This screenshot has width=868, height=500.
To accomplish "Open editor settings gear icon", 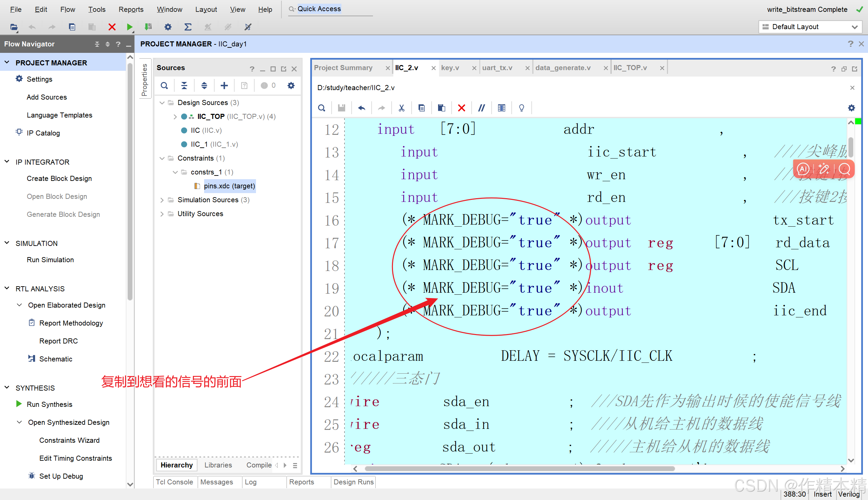I will [x=851, y=108].
